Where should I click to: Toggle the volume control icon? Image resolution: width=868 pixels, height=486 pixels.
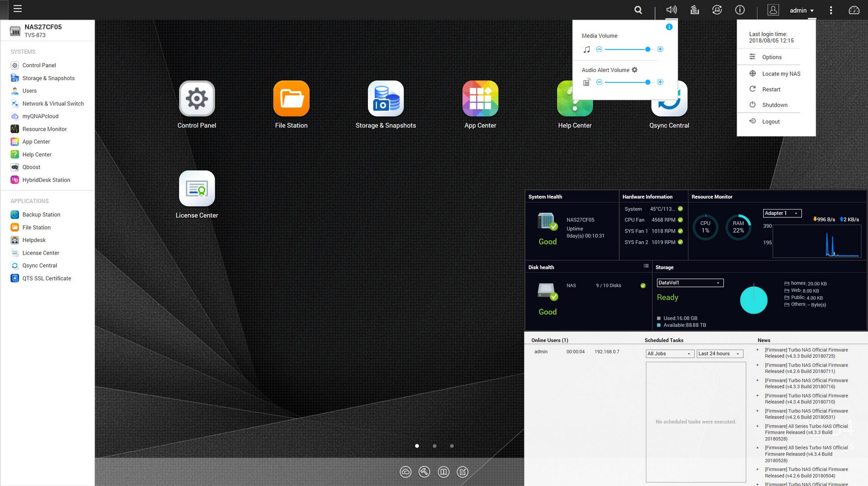pos(671,10)
